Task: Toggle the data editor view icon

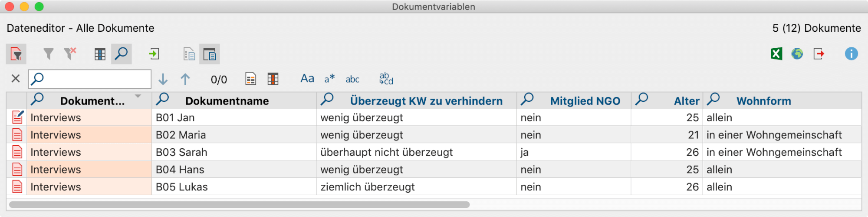Action: pyautogui.click(x=209, y=54)
